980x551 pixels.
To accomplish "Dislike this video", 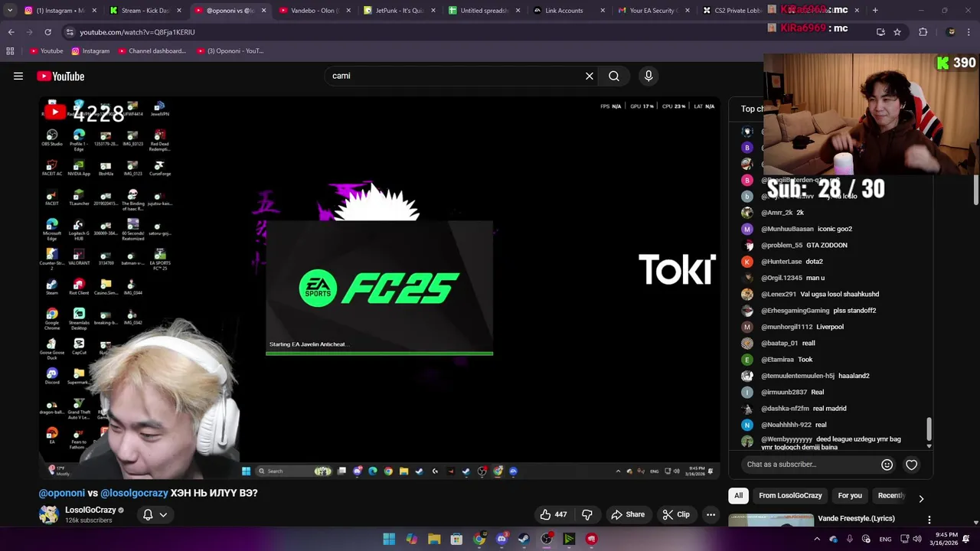I will 587,514.
